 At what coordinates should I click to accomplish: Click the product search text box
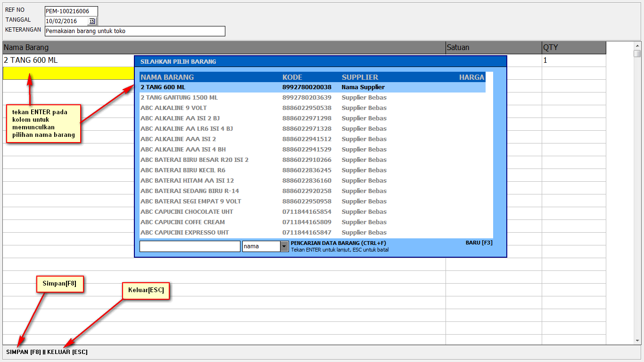(x=190, y=246)
